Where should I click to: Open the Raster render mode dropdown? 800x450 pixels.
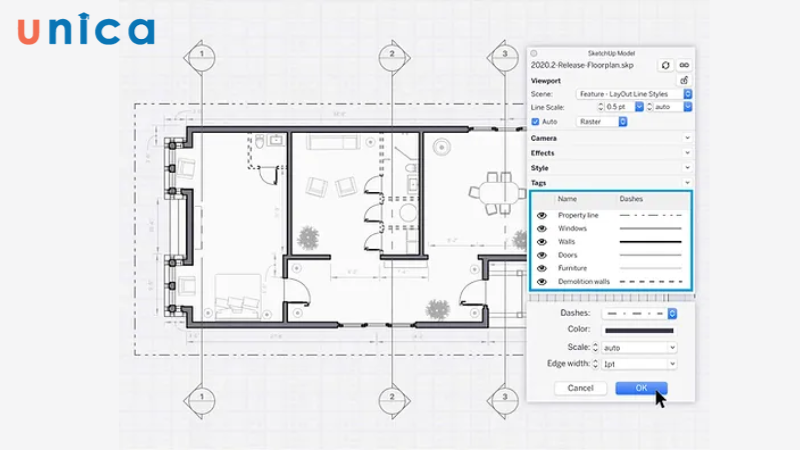pyautogui.click(x=602, y=121)
